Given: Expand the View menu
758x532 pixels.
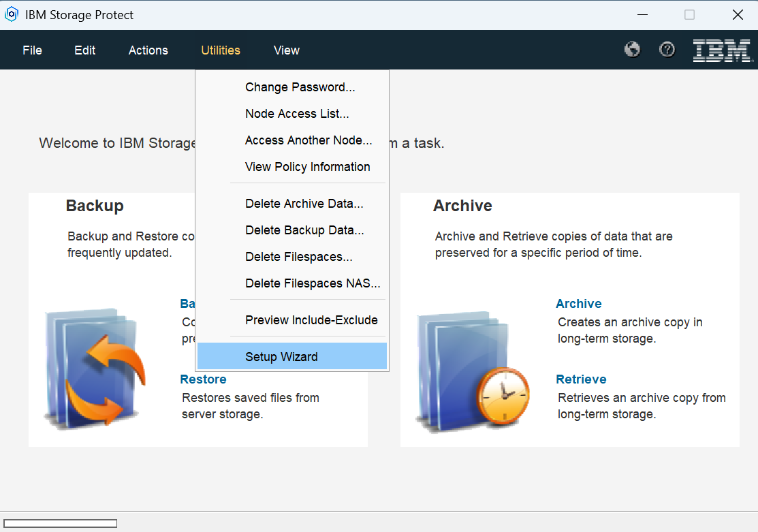Looking at the screenshot, I should (x=287, y=50).
